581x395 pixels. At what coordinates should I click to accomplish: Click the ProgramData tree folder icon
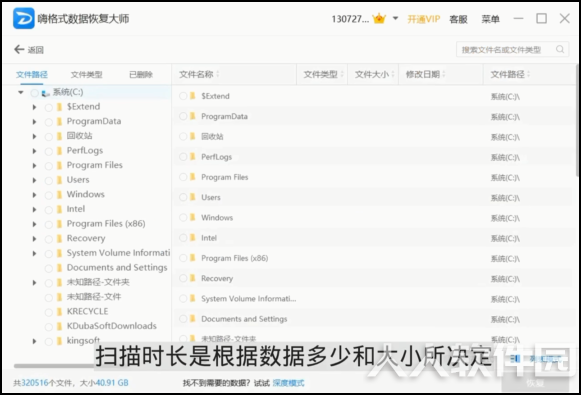pyautogui.click(x=59, y=122)
